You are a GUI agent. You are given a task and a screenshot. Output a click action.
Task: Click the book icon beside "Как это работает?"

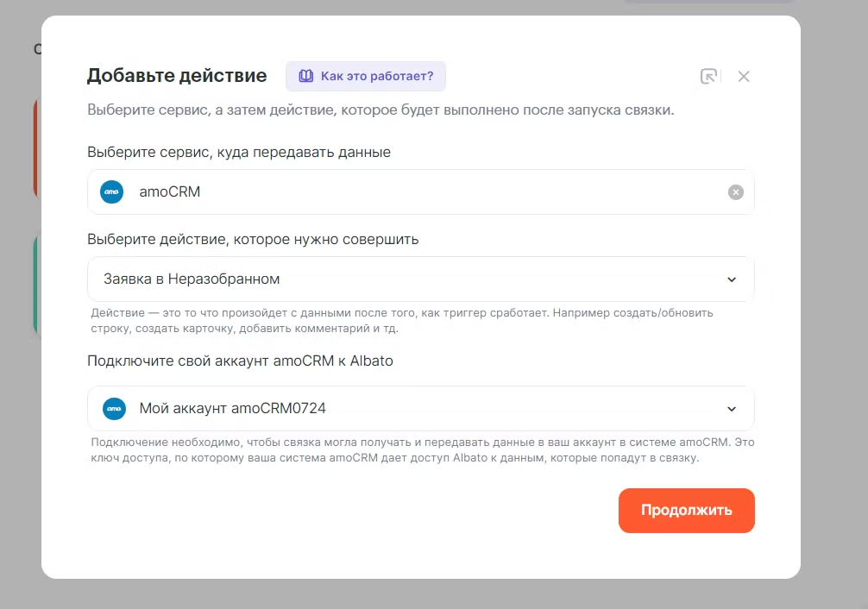pos(305,76)
